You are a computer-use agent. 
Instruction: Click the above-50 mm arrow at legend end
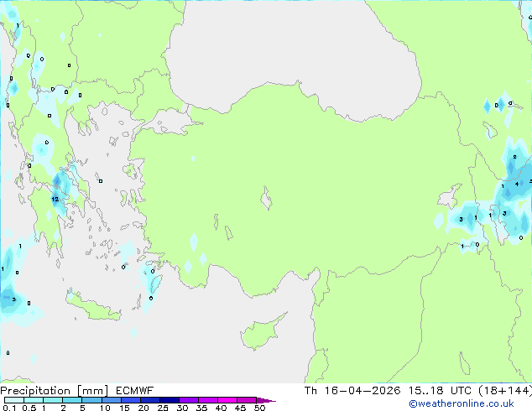tap(266, 400)
